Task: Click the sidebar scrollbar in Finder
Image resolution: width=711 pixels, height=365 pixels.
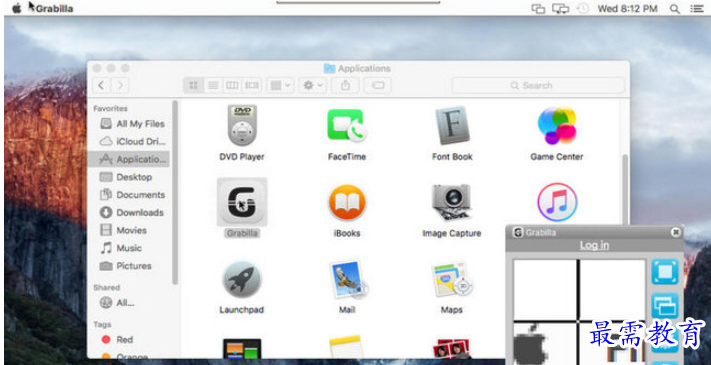Action: 175,193
